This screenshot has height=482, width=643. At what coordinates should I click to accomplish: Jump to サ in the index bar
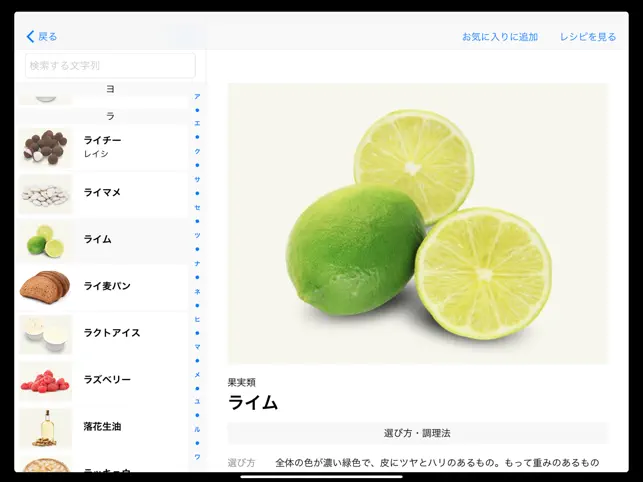click(197, 179)
